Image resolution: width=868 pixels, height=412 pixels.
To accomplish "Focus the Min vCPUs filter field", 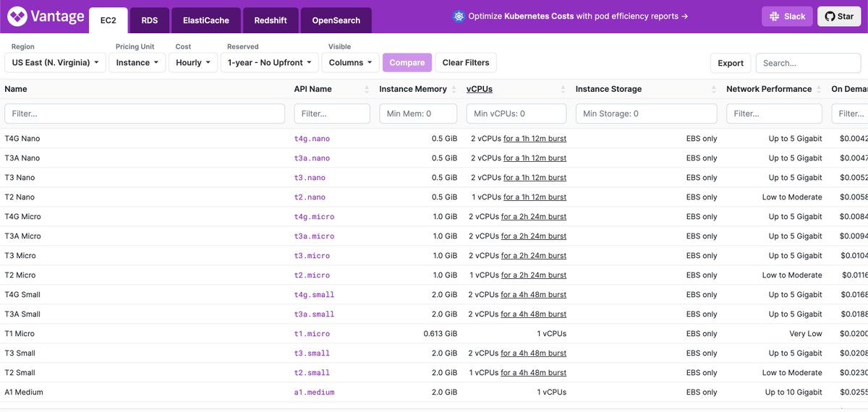I will (516, 113).
